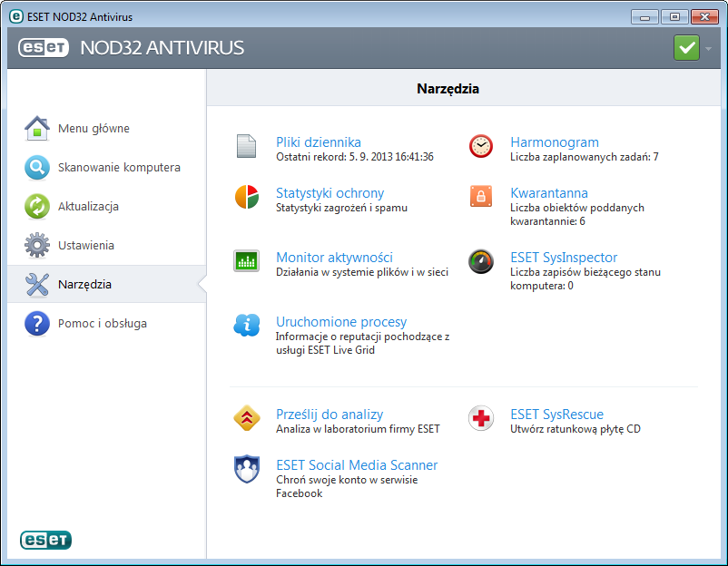Minimize the ESET NOD32 Antivirus window
Viewport: 728px width, 566px height.
(x=644, y=17)
